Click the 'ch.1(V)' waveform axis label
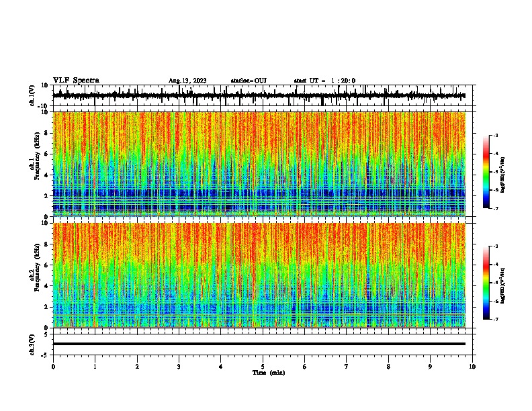Screen dimensions: 532x411 (x=32, y=95)
